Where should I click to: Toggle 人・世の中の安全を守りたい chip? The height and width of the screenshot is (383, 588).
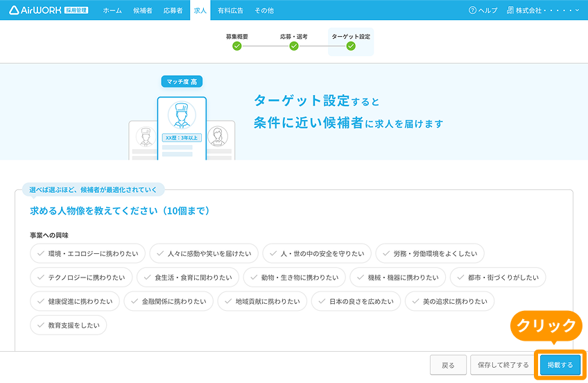click(317, 253)
